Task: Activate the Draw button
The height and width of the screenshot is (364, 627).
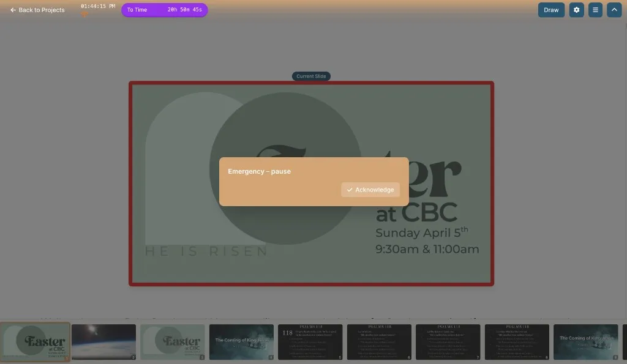Action: tap(551, 10)
